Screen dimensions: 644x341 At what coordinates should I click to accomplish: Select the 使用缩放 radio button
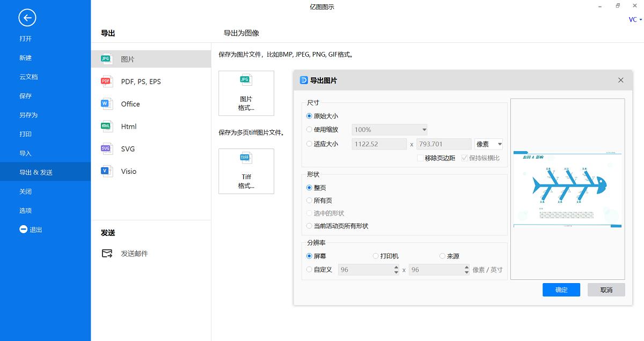(309, 130)
